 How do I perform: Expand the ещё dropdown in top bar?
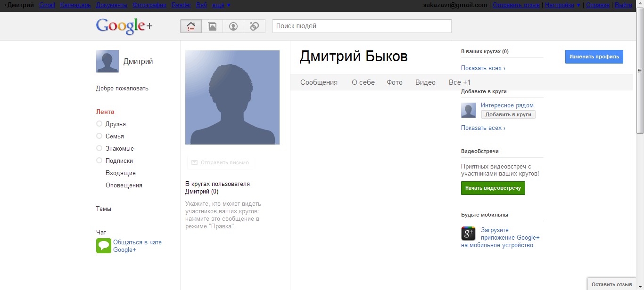[x=221, y=5]
